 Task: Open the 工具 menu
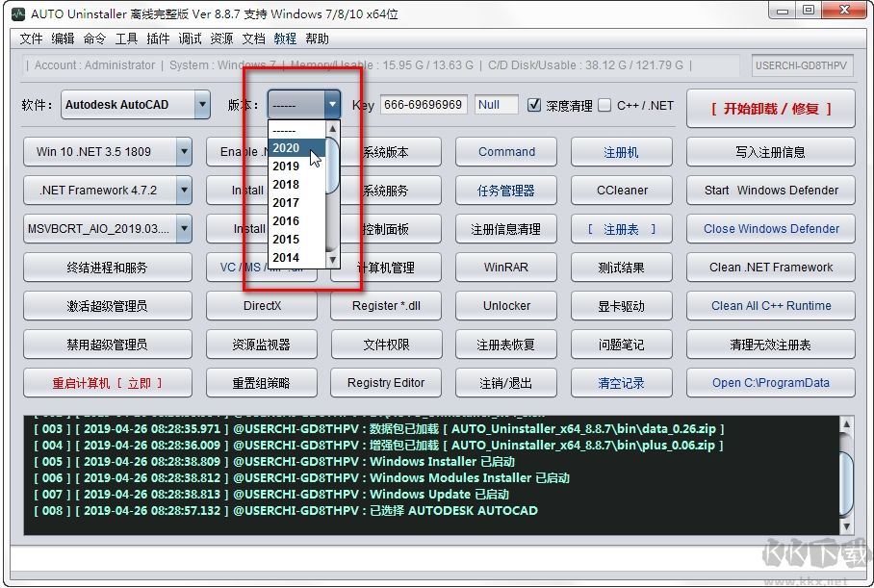(127, 38)
